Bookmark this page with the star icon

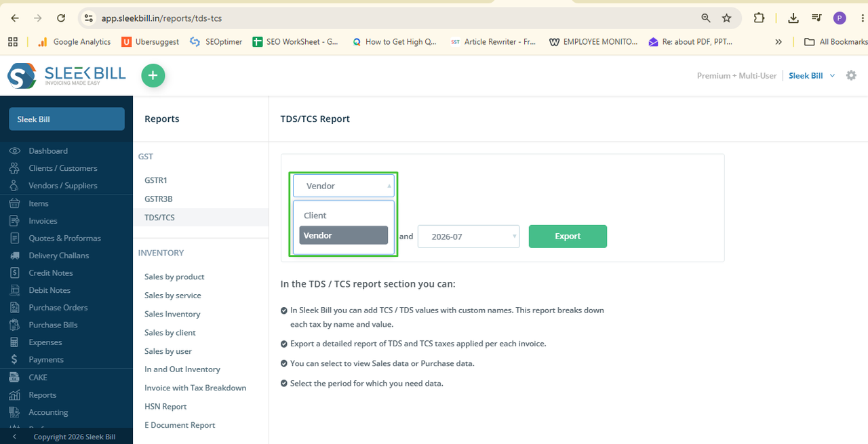727,18
